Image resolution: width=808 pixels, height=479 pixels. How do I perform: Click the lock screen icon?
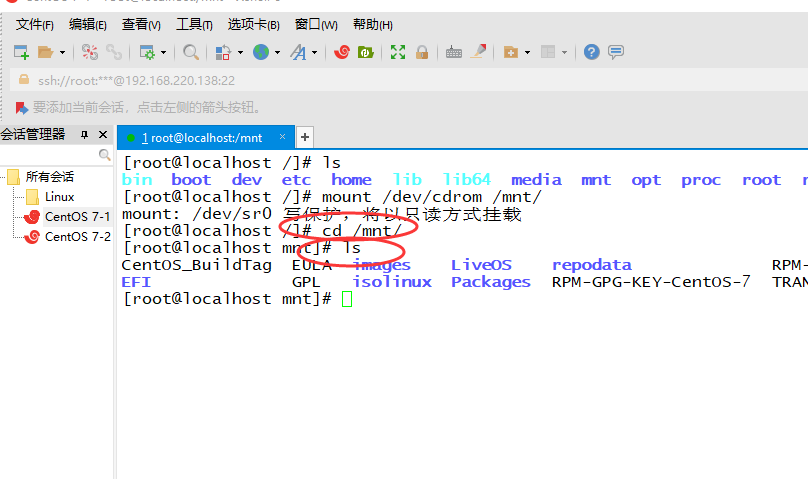pyautogui.click(x=422, y=52)
